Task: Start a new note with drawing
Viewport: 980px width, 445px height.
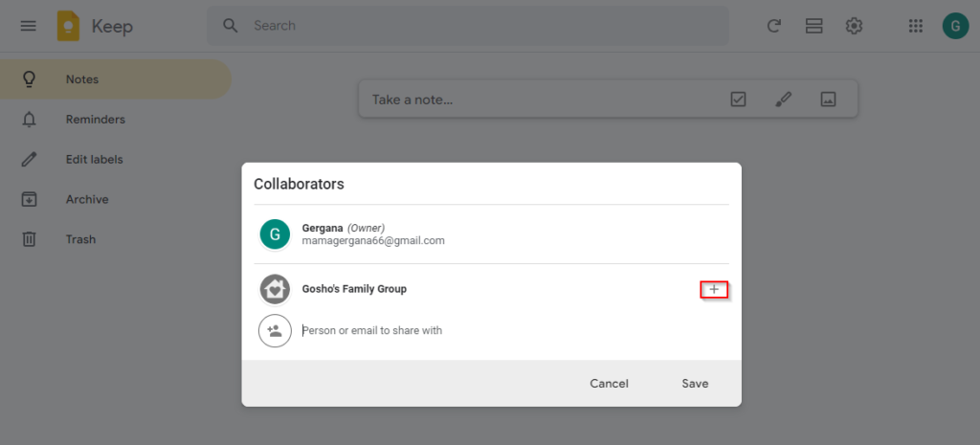Action: (783, 99)
